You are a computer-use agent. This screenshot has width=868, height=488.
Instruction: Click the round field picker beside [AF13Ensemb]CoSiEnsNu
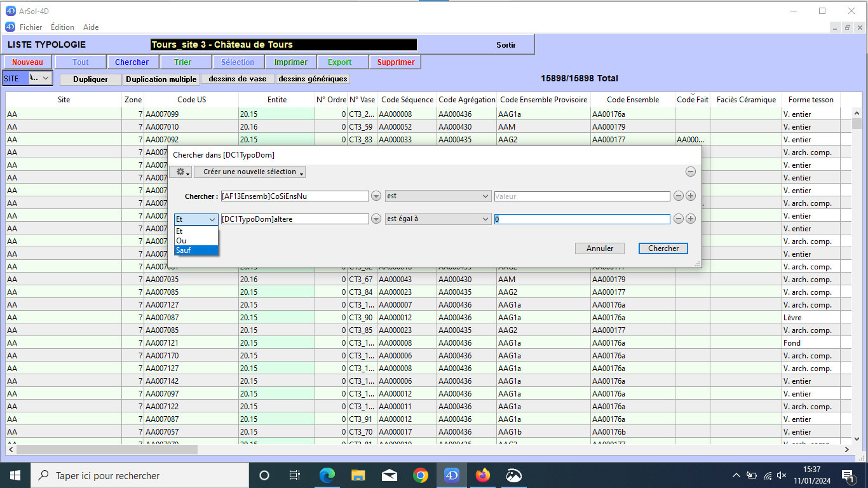click(376, 196)
